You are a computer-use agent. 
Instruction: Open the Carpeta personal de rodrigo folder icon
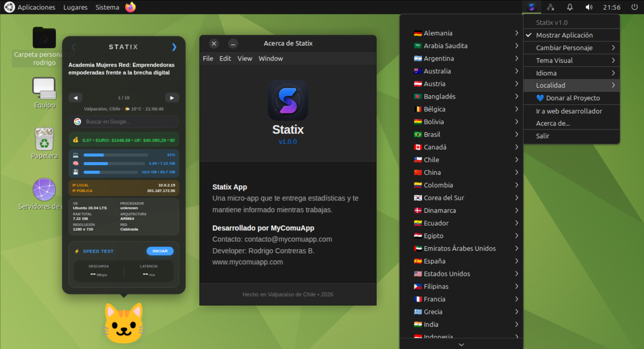point(44,37)
